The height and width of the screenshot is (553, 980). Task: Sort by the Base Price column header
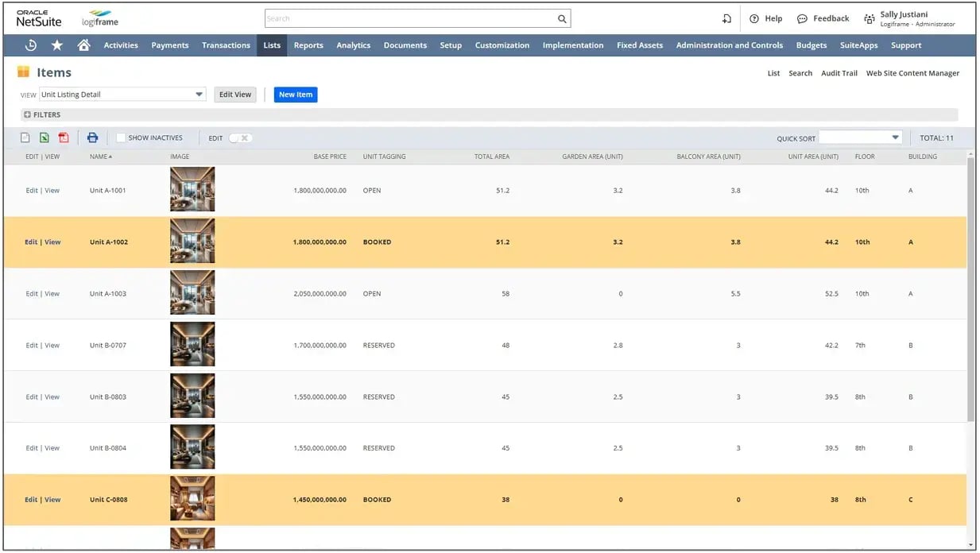click(330, 157)
